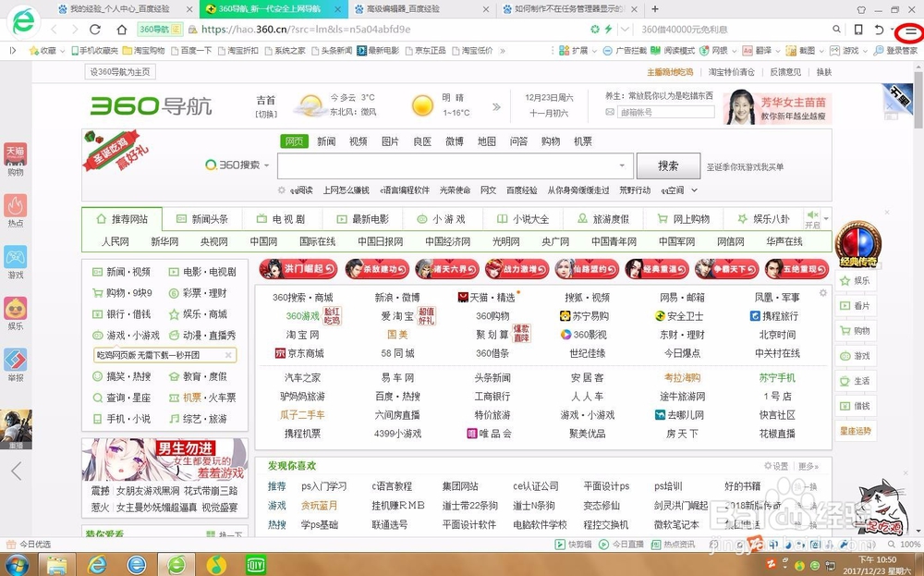924x576 pixels.
Task: Open dropdown beside sound toggle
Action: pyautogui.click(x=826, y=219)
